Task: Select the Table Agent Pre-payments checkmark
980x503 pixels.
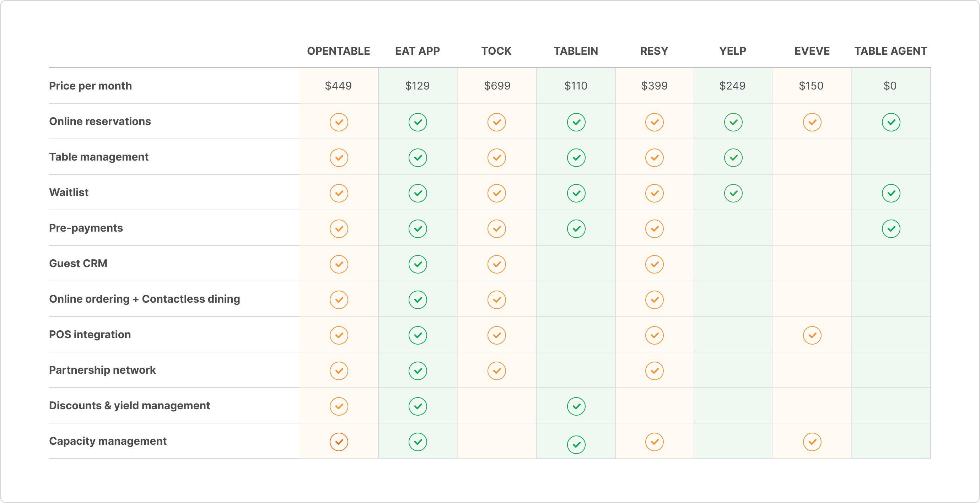Action: pyautogui.click(x=891, y=228)
